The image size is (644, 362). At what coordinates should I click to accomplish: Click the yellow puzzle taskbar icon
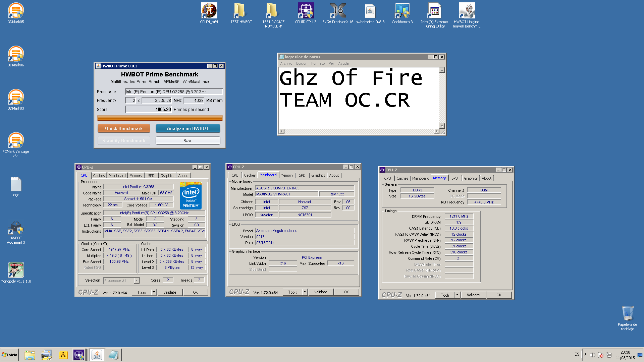click(63, 355)
